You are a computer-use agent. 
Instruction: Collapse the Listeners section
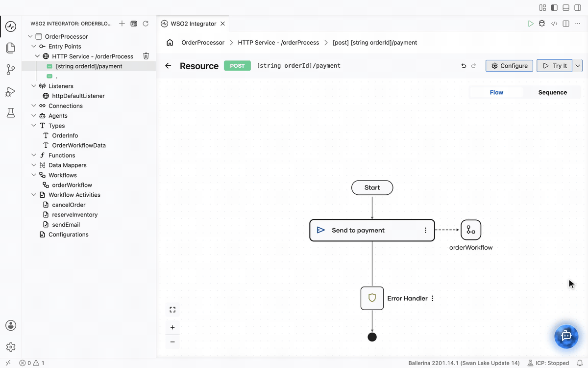[34, 86]
